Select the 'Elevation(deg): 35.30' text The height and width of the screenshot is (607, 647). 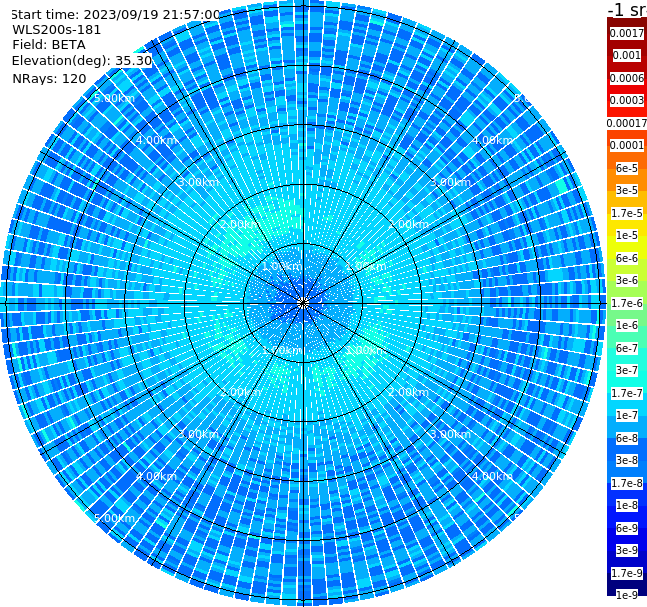click(x=82, y=61)
